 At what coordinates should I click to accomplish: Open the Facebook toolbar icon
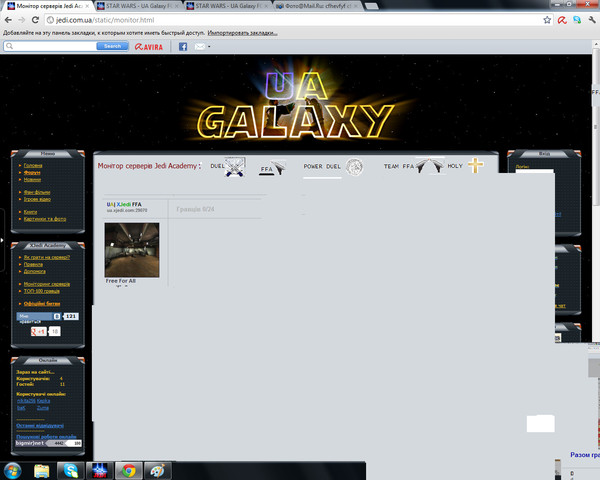tap(183, 47)
